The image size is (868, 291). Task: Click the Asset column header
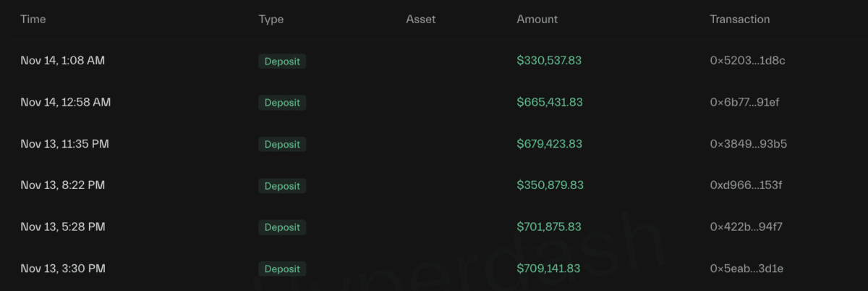coord(421,20)
